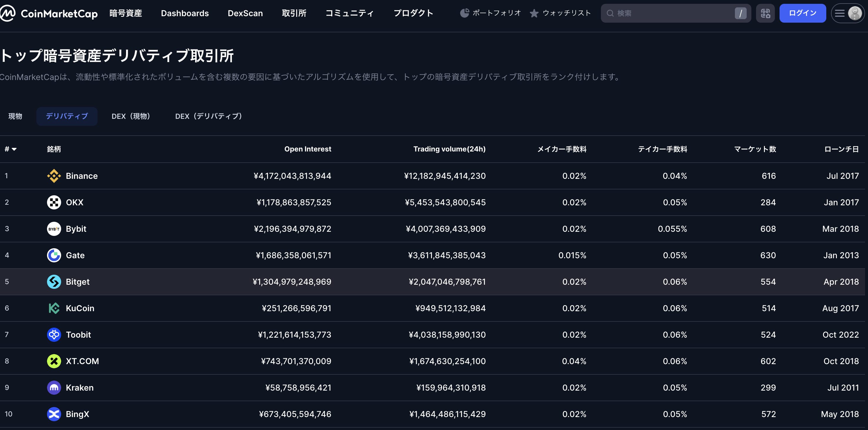The height and width of the screenshot is (430, 868).
Task: Sort by Trading volume(24h) column
Action: coord(449,149)
